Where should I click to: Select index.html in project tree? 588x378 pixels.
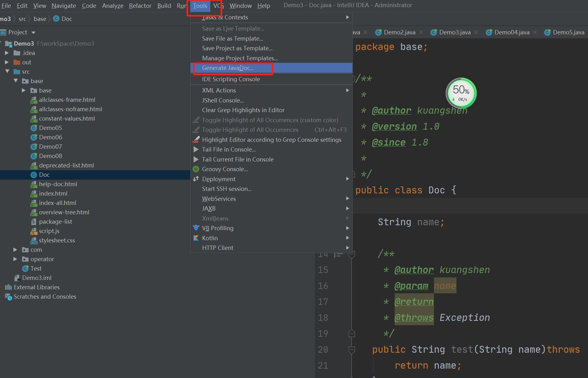(53, 193)
